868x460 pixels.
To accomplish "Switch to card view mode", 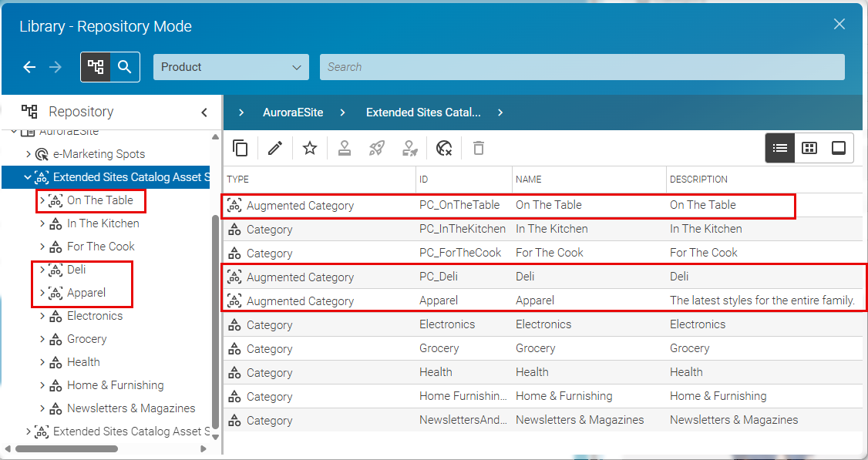I will click(838, 147).
